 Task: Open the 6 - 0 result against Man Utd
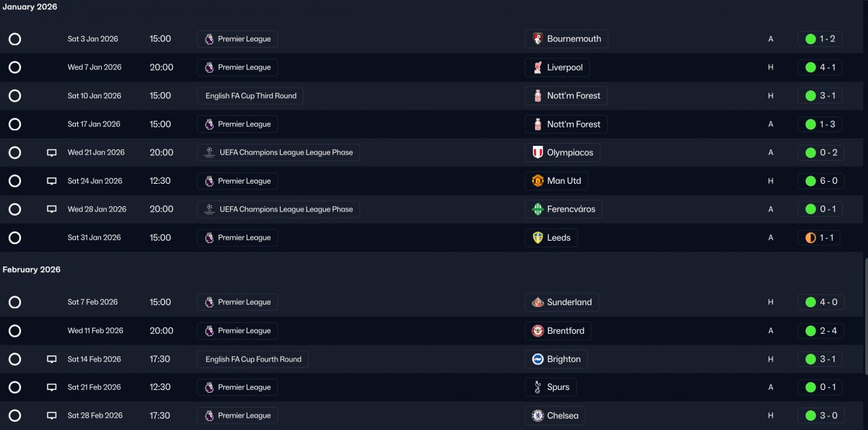coord(821,181)
